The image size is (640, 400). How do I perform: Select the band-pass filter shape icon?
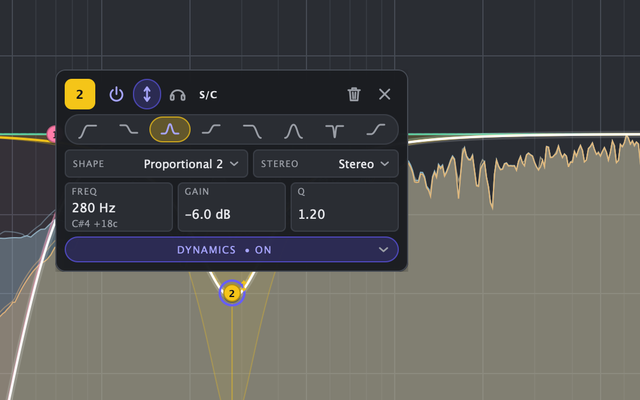(293, 131)
